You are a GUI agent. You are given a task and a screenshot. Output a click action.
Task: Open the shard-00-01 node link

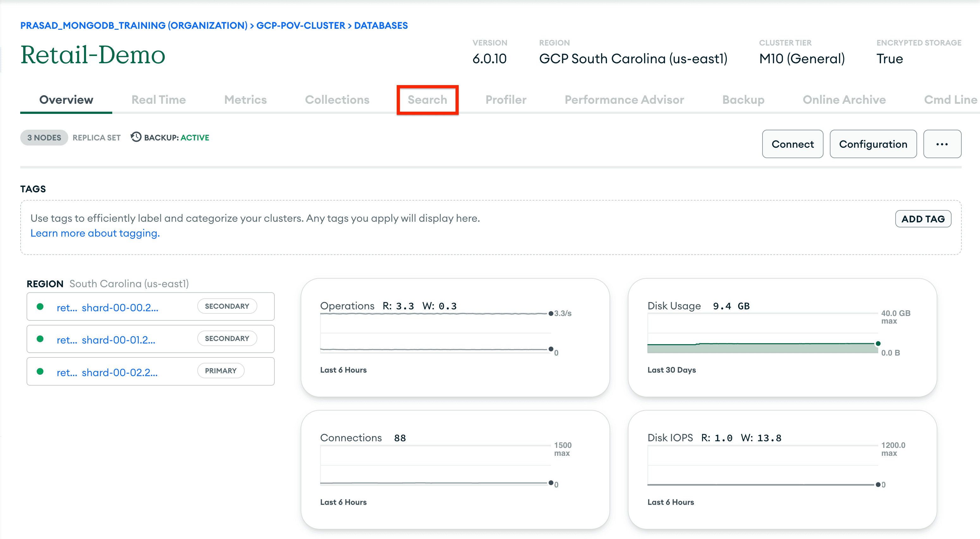106,340
